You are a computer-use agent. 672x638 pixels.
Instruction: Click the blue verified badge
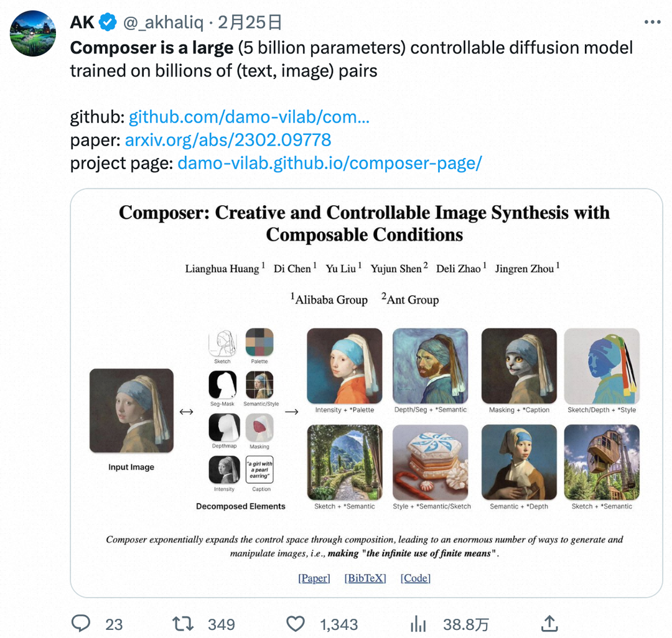(x=109, y=23)
